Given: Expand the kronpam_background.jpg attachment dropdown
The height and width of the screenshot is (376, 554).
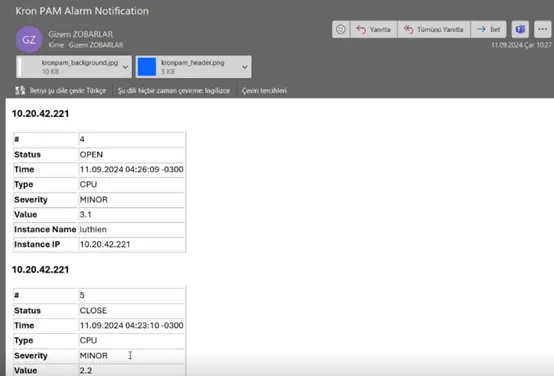Looking at the screenshot, I should point(125,67).
